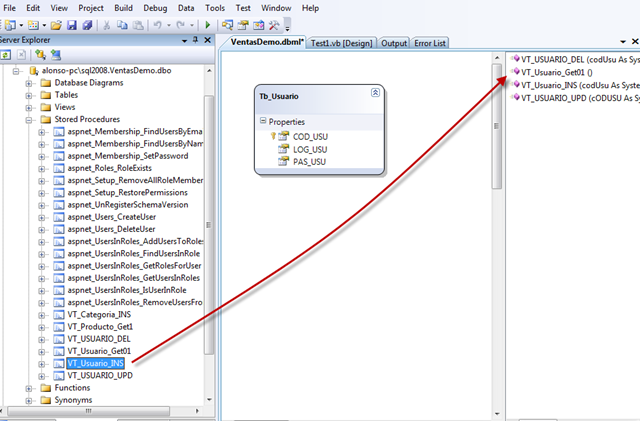Close the Server Explorer panel
The width and height of the screenshot is (640, 421).
[207, 40]
